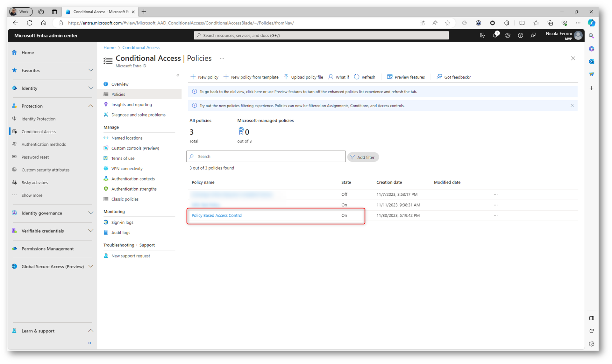612x364 pixels.
Task: Collapse the blade navigation menu
Action: 178,75
